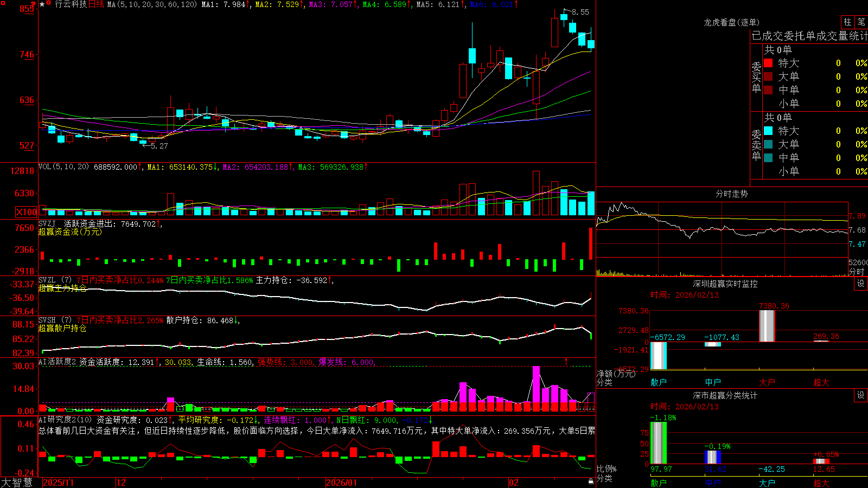Click MA(5,10,20,30,60,120) indicator parameters
The height and width of the screenshot is (488, 868).
[152, 4]
